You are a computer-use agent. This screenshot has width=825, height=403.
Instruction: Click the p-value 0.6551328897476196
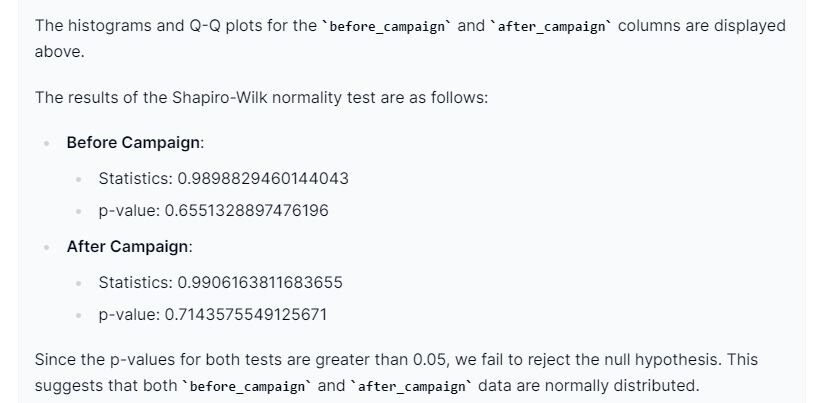click(247, 210)
